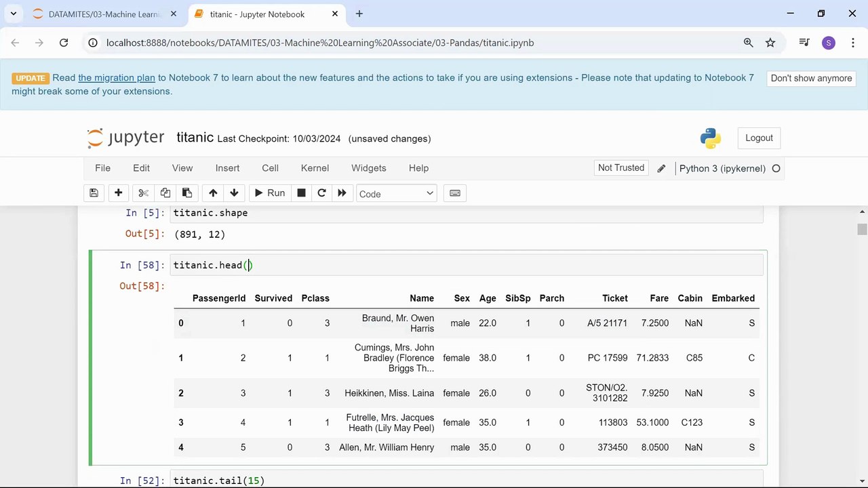Image resolution: width=868 pixels, height=488 pixels.
Task: Open the cell type Code dropdown
Action: coord(396,194)
